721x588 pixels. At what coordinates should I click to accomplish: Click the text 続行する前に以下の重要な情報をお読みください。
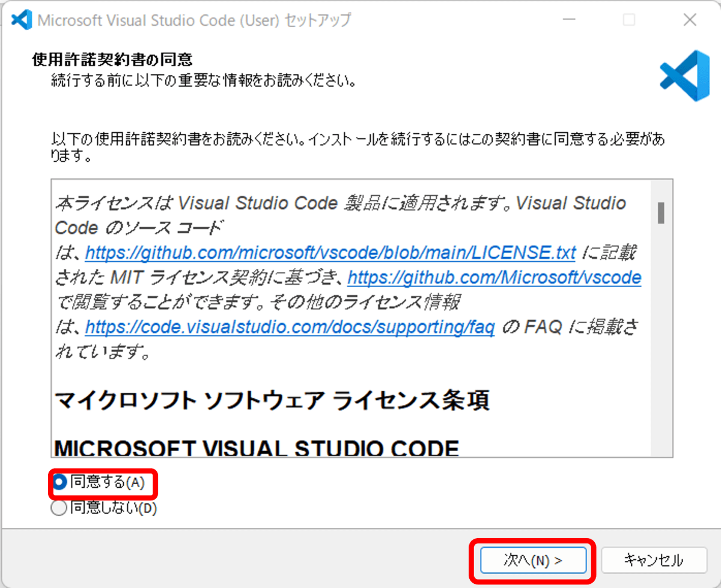[x=204, y=80]
